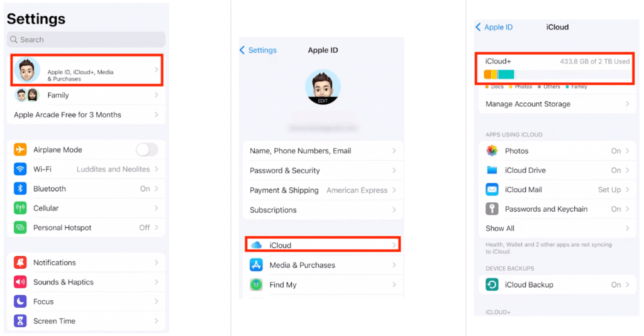Click the Search field in Settings
This screenshot has width=644, height=336.
click(86, 40)
